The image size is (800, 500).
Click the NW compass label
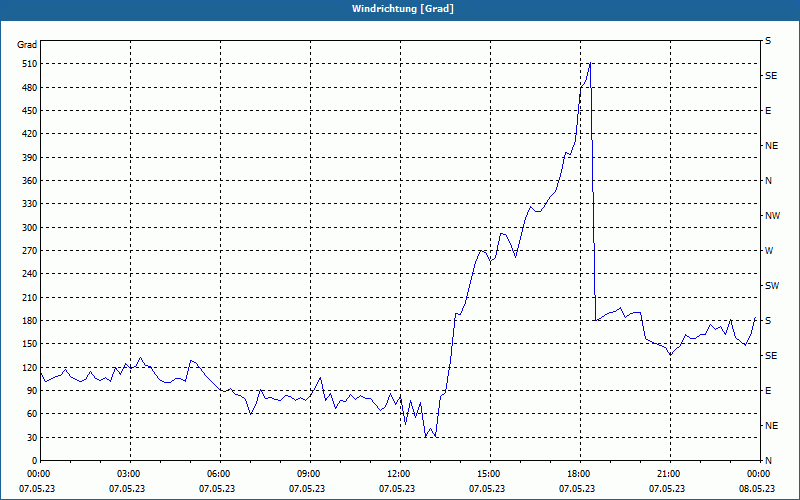coord(772,216)
